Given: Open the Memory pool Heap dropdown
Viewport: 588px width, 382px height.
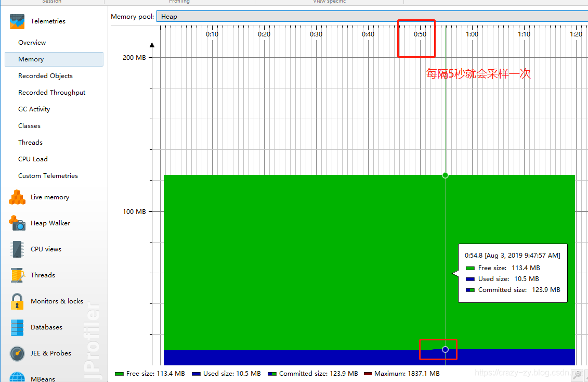Looking at the screenshot, I should click(x=372, y=17).
